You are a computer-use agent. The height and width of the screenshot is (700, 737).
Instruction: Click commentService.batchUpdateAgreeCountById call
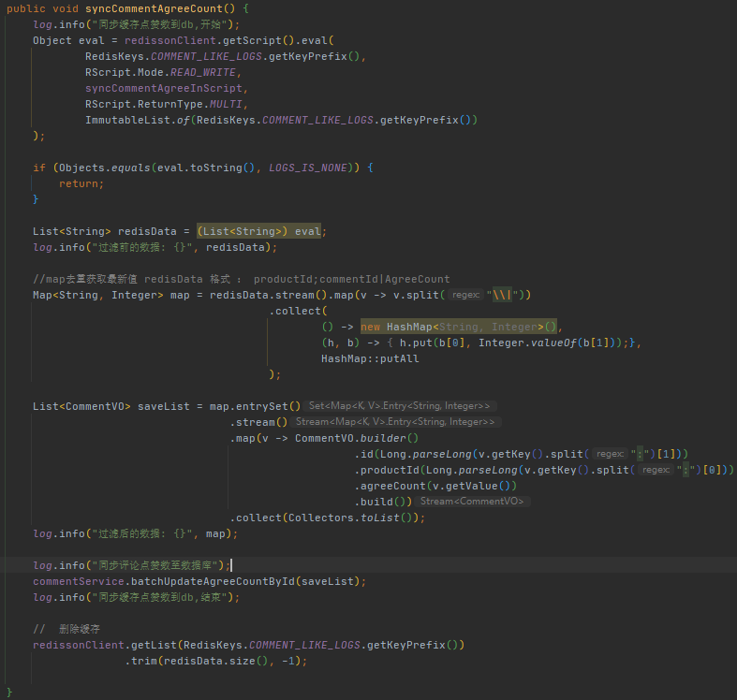coord(199,581)
